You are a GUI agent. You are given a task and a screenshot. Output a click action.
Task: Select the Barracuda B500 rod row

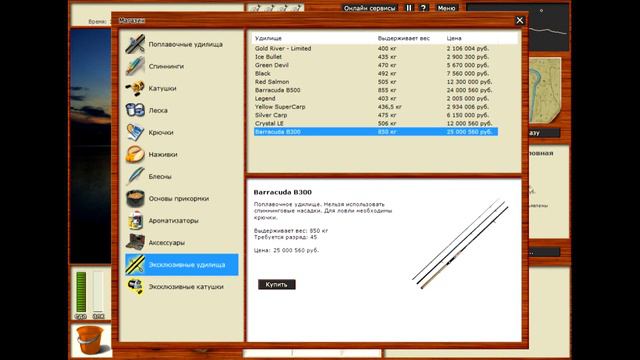click(376, 90)
